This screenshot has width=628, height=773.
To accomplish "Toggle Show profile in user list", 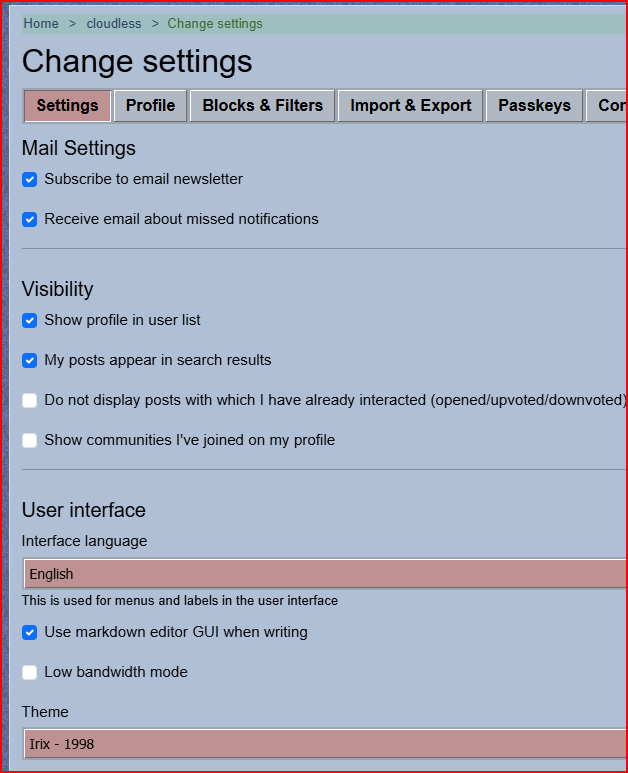I will coord(30,321).
